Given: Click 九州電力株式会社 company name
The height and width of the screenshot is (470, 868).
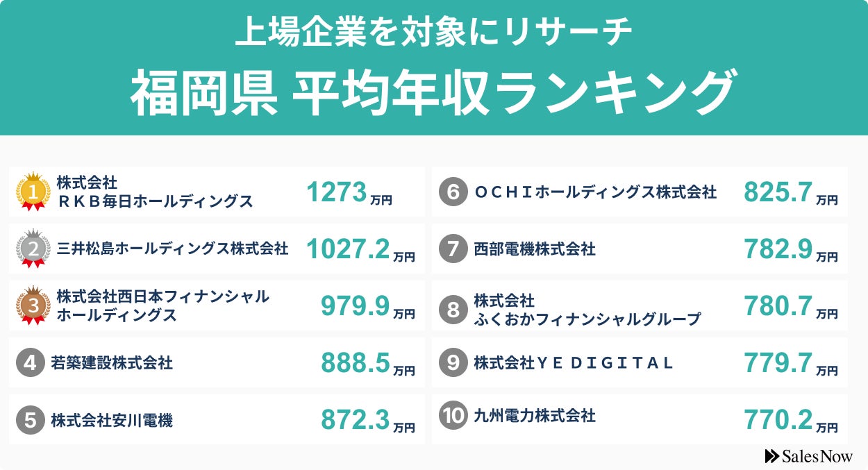Looking at the screenshot, I should click(535, 416).
